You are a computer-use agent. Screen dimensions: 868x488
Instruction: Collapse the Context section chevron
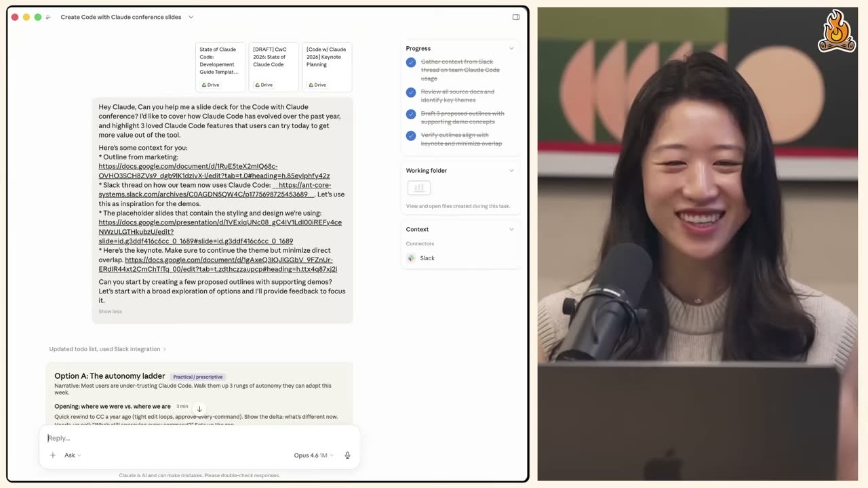click(511, 229)
